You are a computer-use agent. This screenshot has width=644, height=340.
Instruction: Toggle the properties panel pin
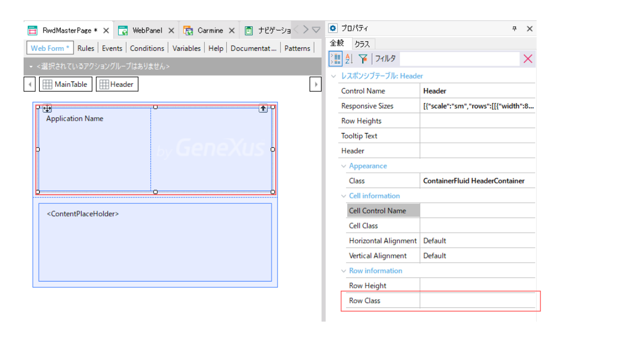point(514,28)
